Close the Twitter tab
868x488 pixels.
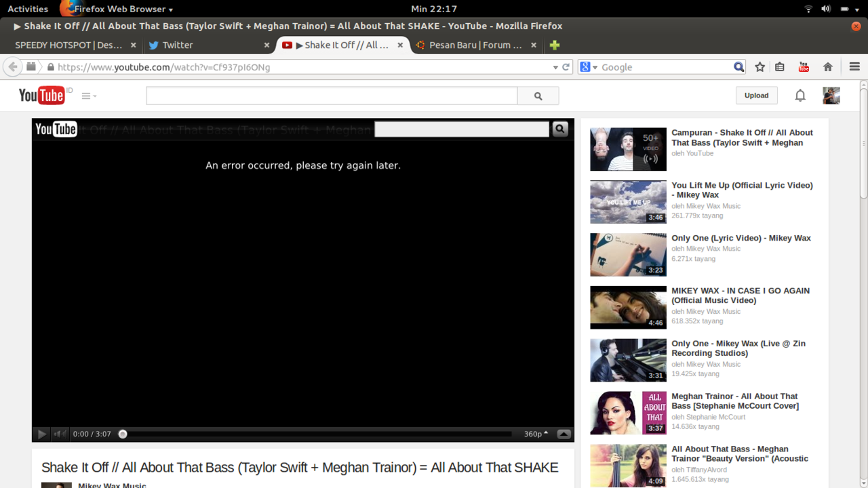(267, 45)
